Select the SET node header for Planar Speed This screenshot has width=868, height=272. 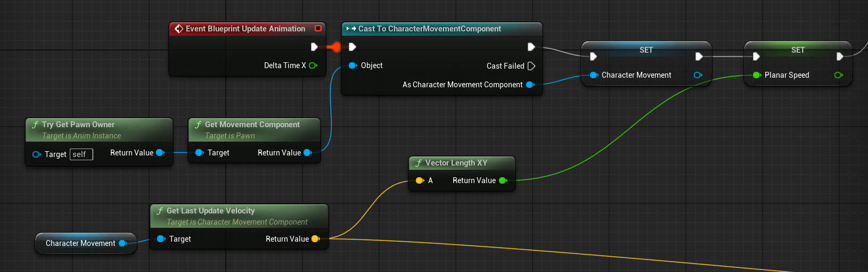(798, 50)
